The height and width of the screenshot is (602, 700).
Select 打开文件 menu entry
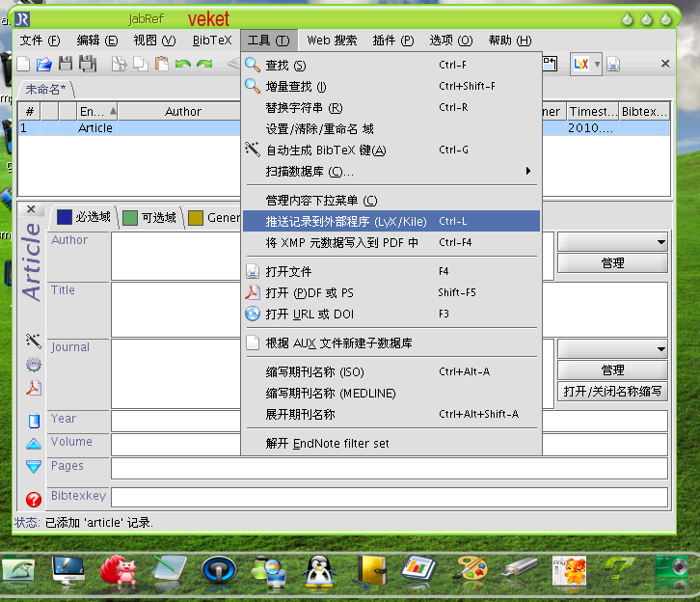pos(391,271)
